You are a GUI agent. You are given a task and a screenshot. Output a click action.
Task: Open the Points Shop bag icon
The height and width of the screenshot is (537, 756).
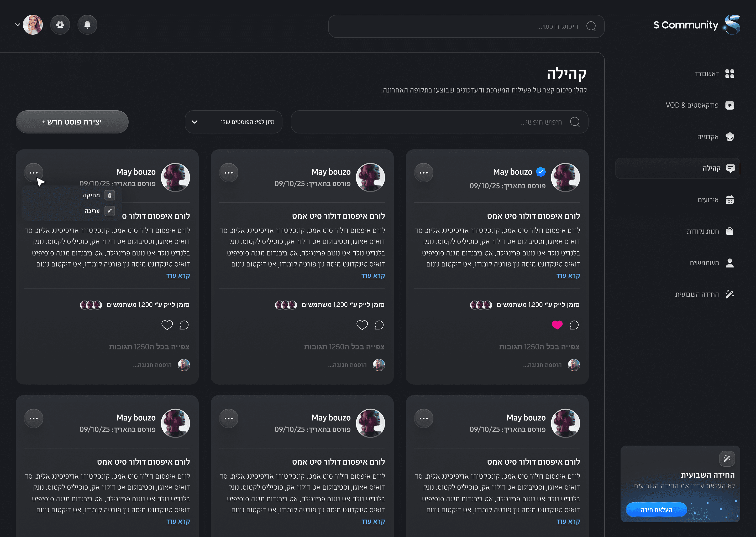tap(729, 231)
